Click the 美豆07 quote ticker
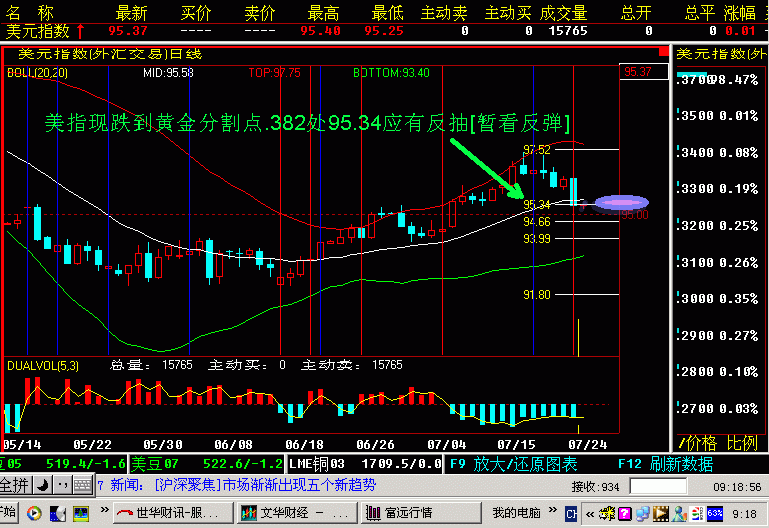Image resolution: width=769 pixels, height=528 pixels. coord(206,464)
